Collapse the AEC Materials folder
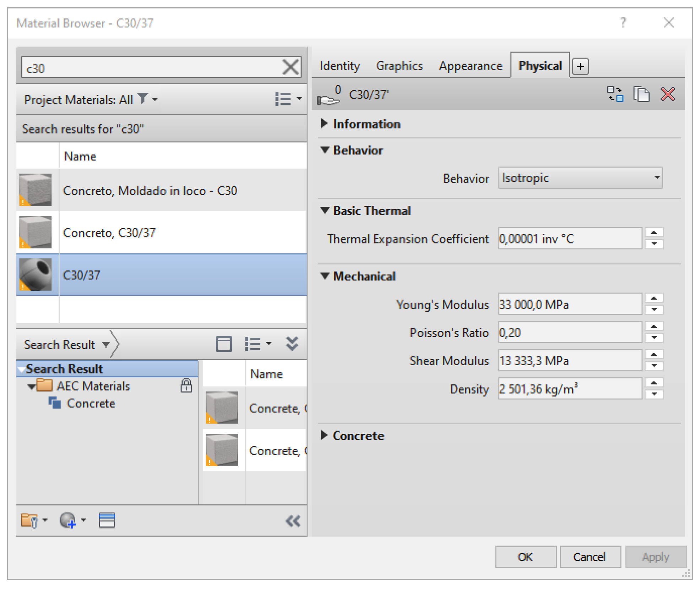 click(x=32, y=387)
